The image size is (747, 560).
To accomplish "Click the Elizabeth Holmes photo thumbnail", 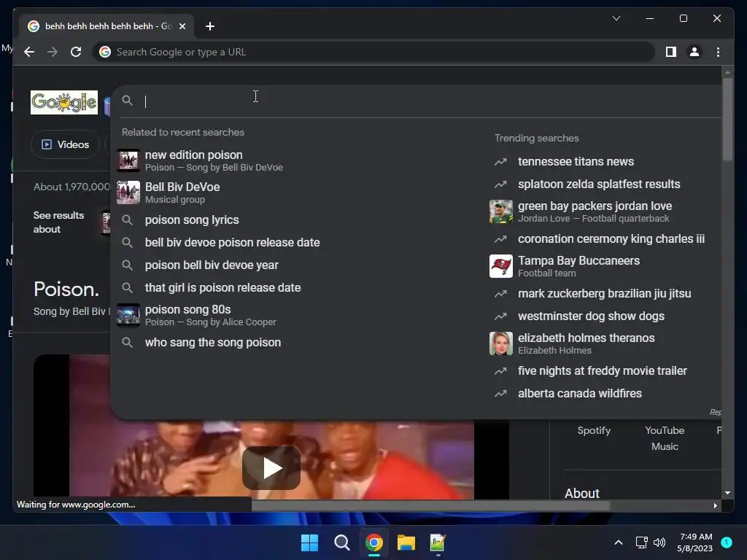I will 500,344.
